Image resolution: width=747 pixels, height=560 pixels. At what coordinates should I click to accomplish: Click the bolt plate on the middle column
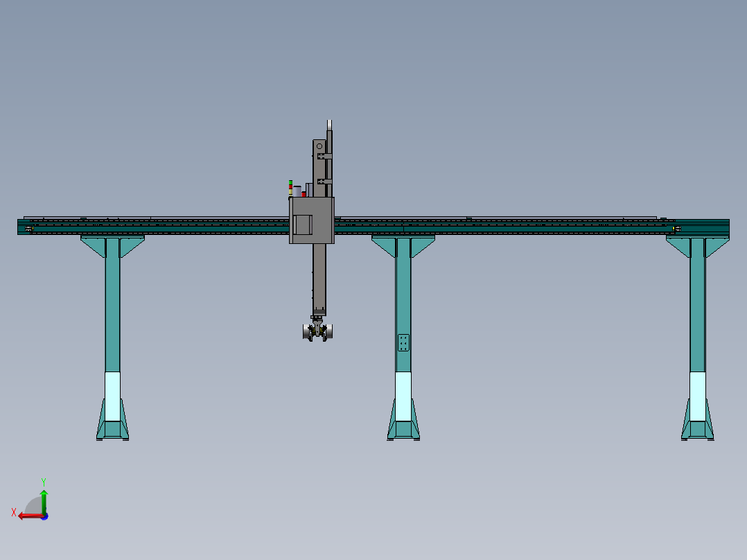[x=403, y=342]
